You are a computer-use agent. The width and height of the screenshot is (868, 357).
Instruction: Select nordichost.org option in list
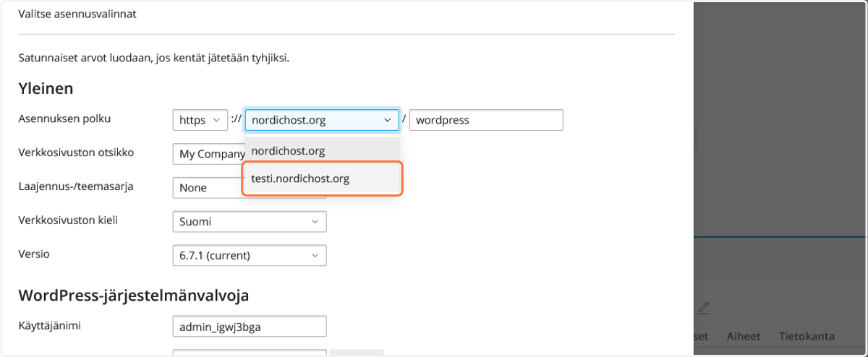point(322,151)
